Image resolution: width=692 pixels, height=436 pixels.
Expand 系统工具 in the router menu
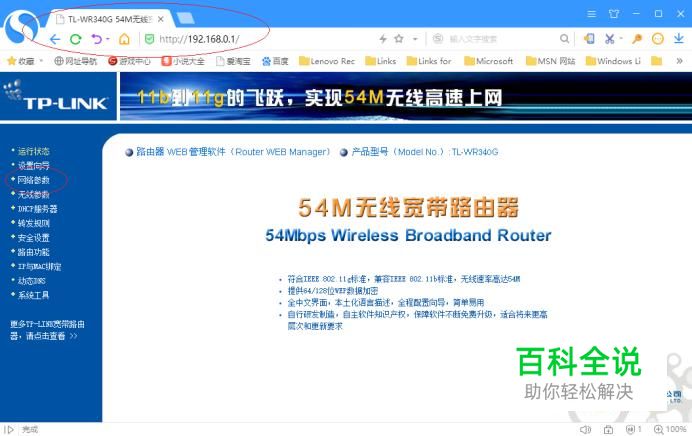pyautogui.click(x=34, y=295)
